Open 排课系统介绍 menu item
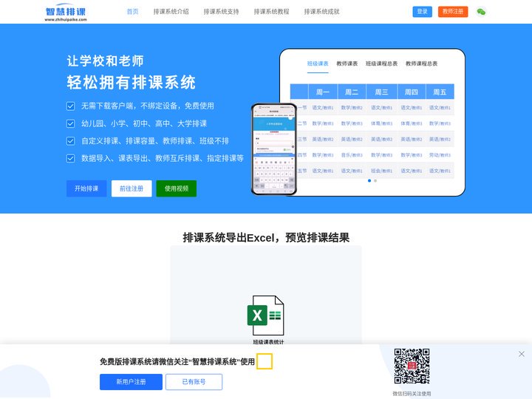The height and width of the screenshot is (399, 532). (171, 12)
